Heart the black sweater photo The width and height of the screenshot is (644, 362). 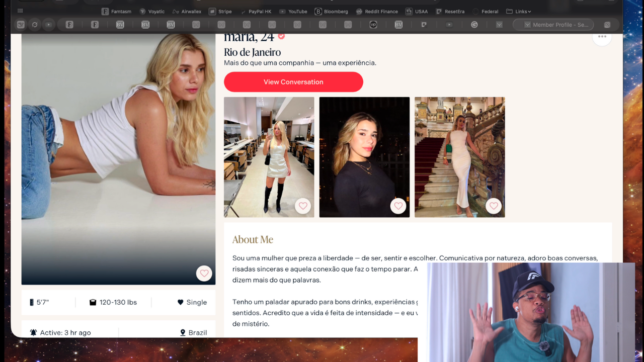click(x=398, y=206)
